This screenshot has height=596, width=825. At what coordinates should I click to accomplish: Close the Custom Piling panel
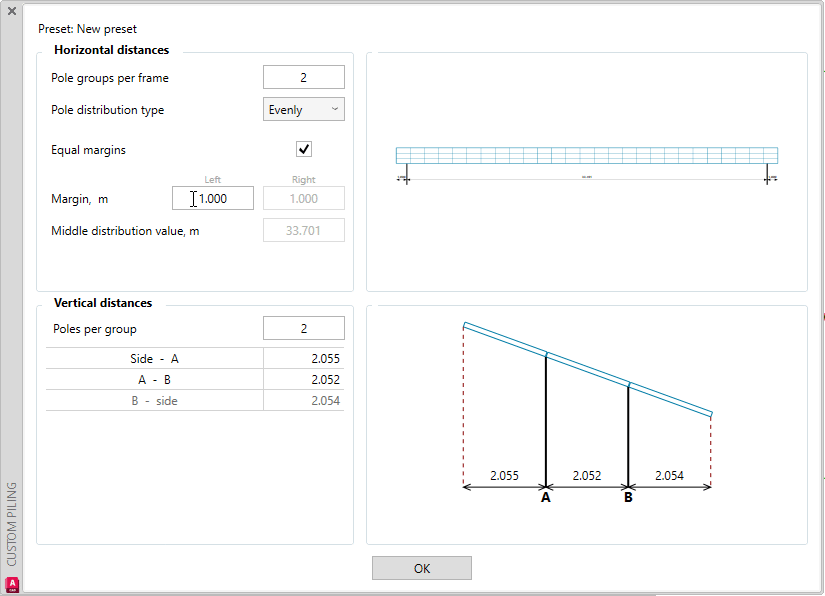point(12,11)
